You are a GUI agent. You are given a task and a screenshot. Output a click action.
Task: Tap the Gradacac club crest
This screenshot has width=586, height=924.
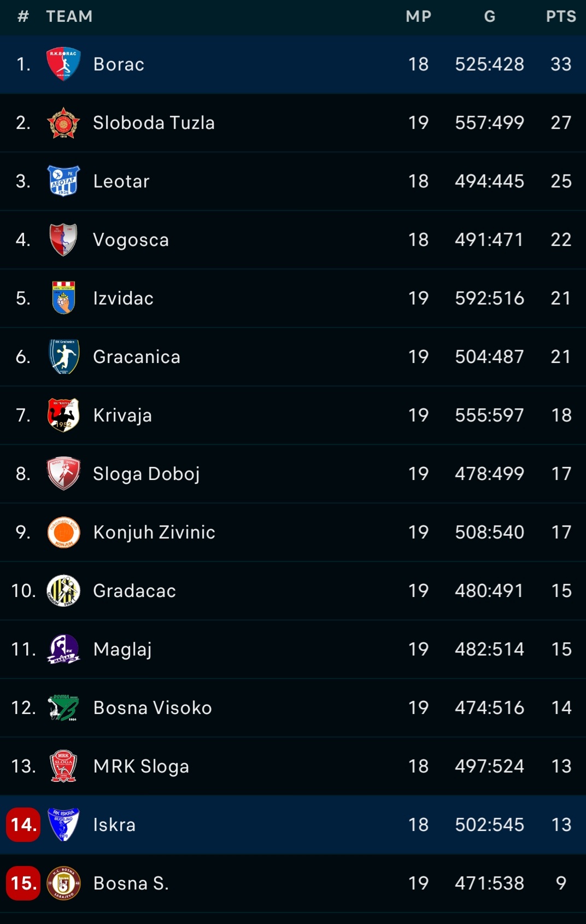[63, 590]
